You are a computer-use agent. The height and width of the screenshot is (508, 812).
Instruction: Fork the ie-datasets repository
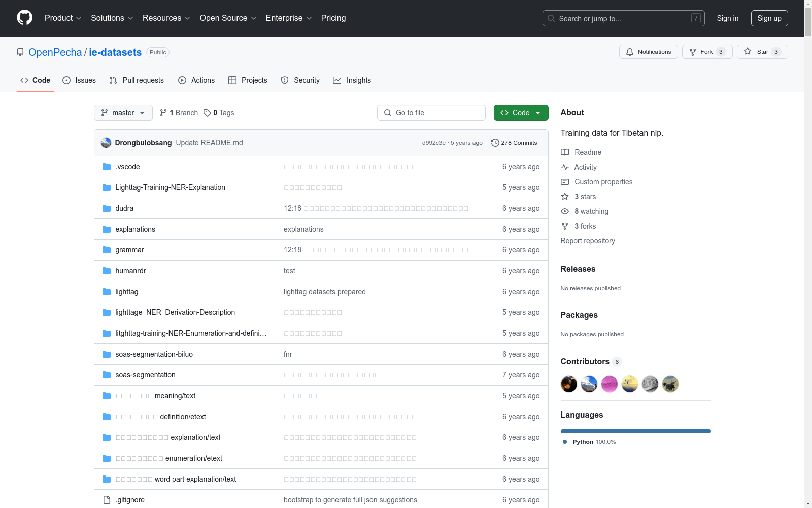pyautogui.click(x=707, y=52)
